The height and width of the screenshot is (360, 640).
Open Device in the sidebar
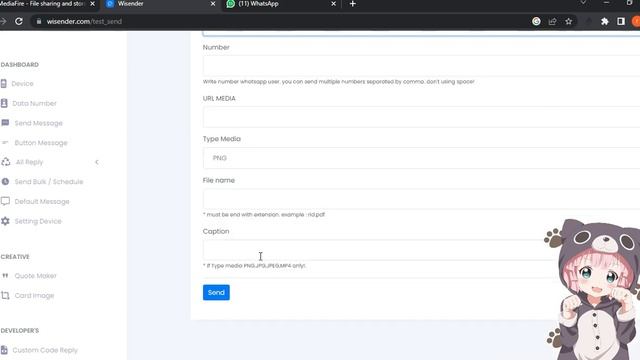22,84
